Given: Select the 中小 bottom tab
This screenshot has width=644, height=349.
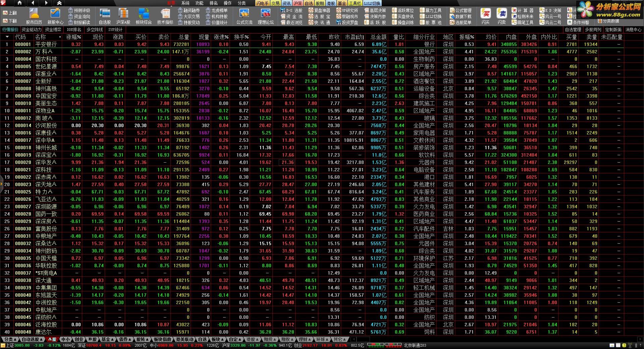Looking at the screenshot, I should [65, 339].
